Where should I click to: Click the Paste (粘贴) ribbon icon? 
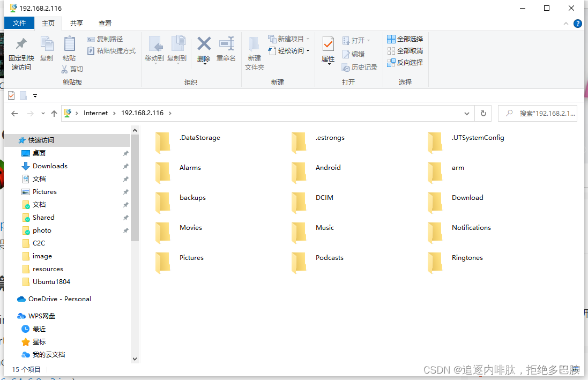(x=69, y=44)
